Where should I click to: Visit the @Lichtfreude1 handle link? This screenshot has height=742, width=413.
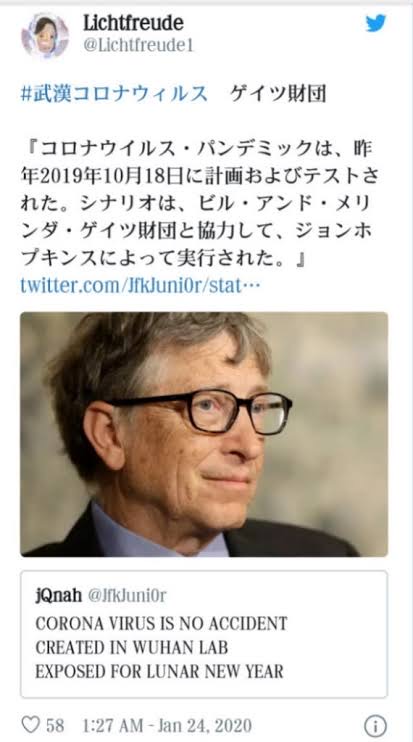[x=139, y=46]
